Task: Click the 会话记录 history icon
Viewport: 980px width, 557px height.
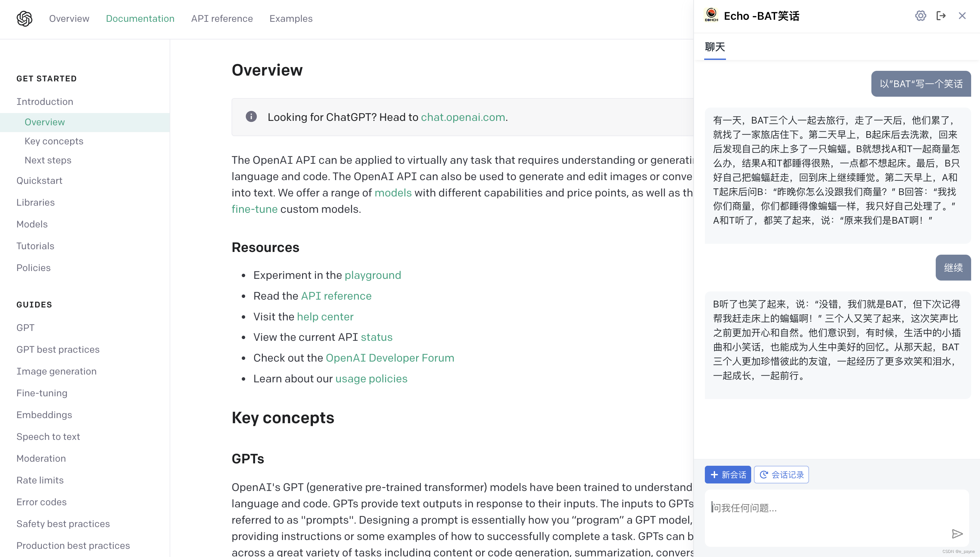Action: pos(764,474)
